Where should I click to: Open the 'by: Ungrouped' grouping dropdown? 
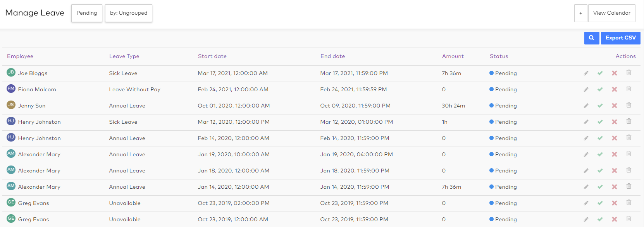[128, 13]
